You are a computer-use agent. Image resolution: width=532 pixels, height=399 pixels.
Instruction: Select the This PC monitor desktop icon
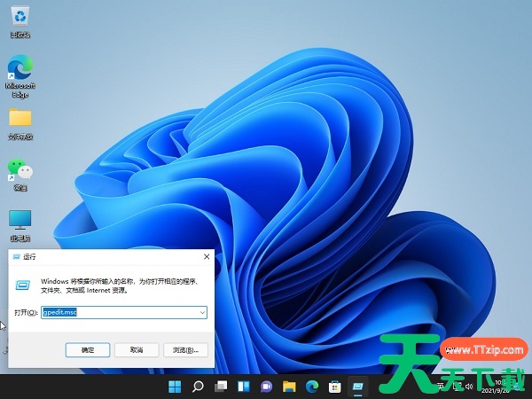[20, 225]
